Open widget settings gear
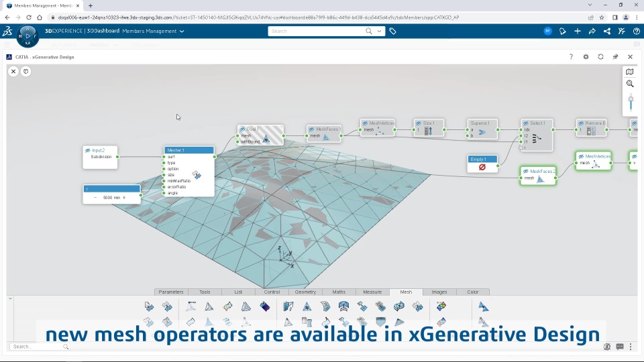Viewport: 644px width, 362px height. 586,56
